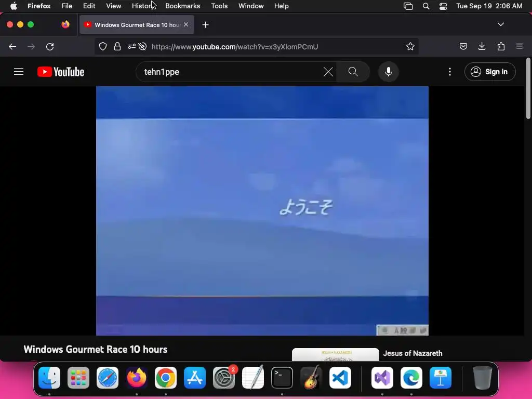Screen dimensions: 532x399
Task: Open the Jesus of Nazareth thumbnail
Action: click(335, 354)
